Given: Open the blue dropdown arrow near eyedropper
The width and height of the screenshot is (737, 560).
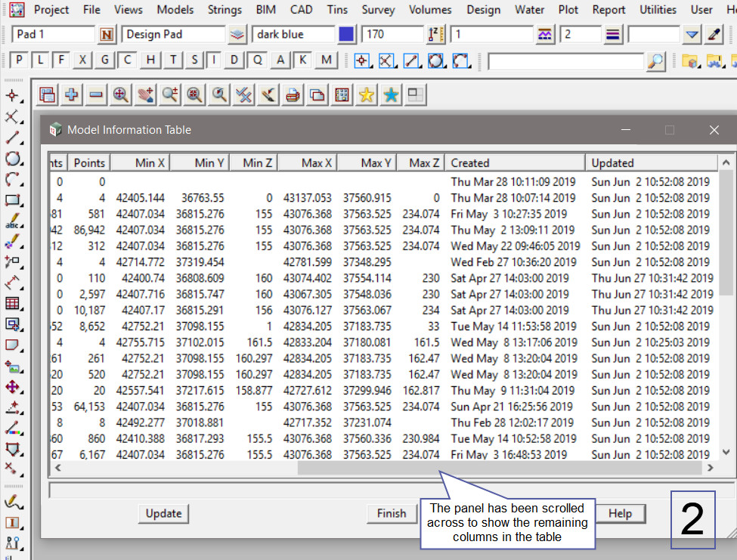Looking at the screenshot, I should click(692, 35).
